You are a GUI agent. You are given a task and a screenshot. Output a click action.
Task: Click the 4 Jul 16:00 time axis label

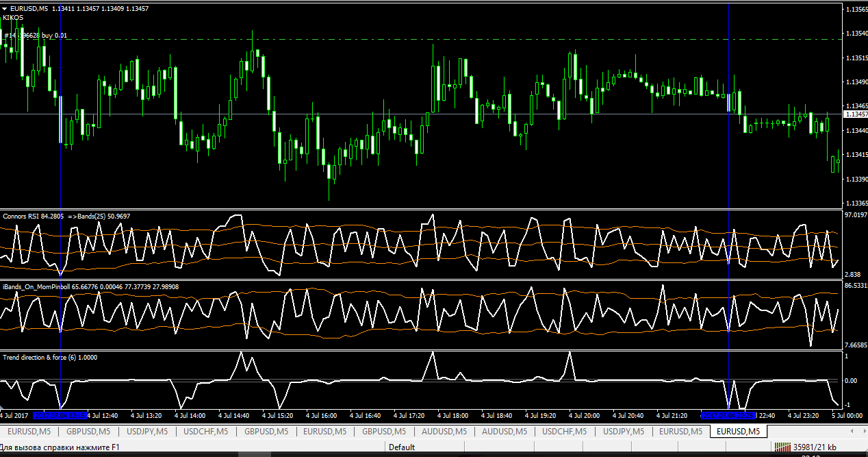(x=322, y=415)
